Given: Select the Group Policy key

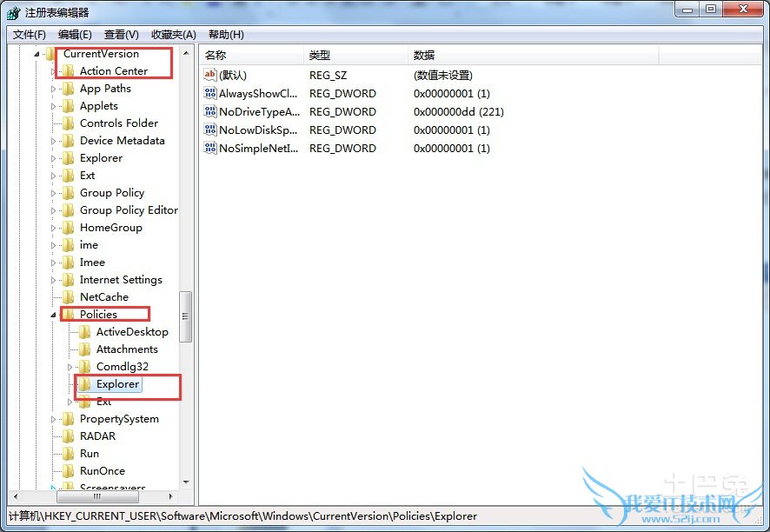Looking at the screenshot, I should [x=112, y=193].
